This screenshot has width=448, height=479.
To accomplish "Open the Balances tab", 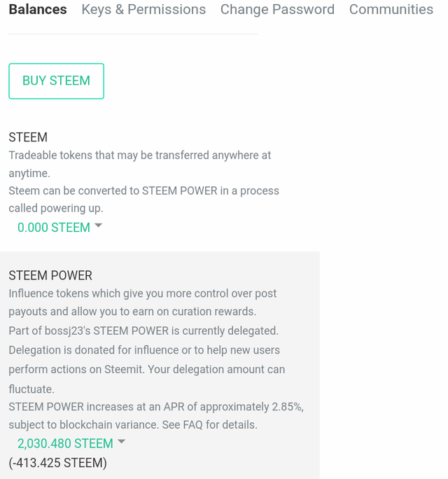I will click(38, 10).
